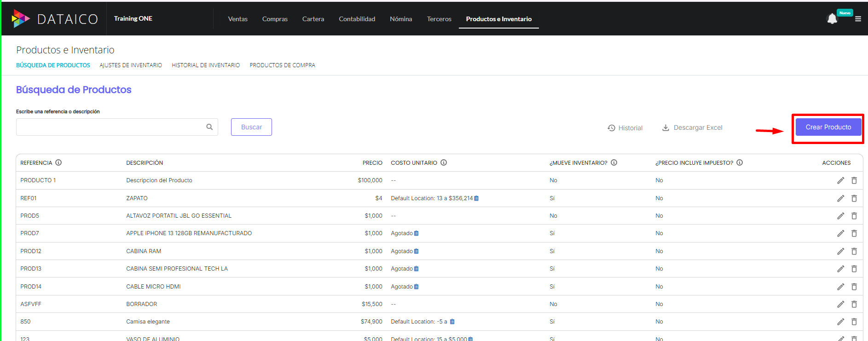Screen dimensions: 868x341
Task: Focus the reference or description search field
Action: (110, 127)
